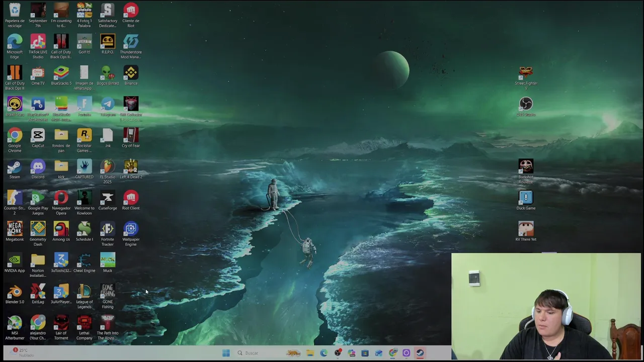Click the BlueStacks 5 icon

click(x=61, y=75)
